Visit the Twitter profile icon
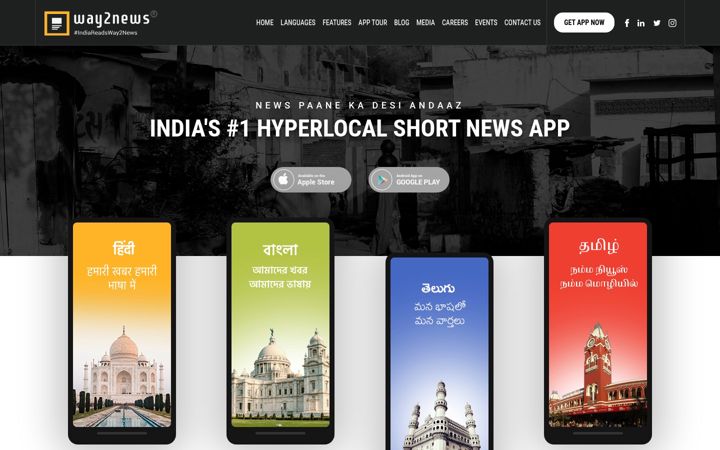The width and height of the screenshot is (720, 450). tap(657, 23)
